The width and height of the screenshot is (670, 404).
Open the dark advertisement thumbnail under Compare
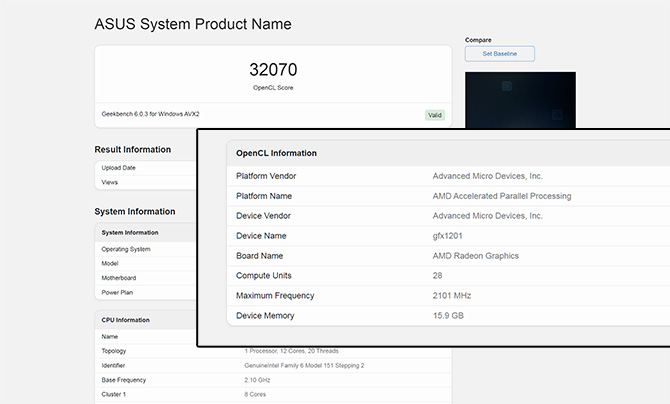tap(520, 98)
